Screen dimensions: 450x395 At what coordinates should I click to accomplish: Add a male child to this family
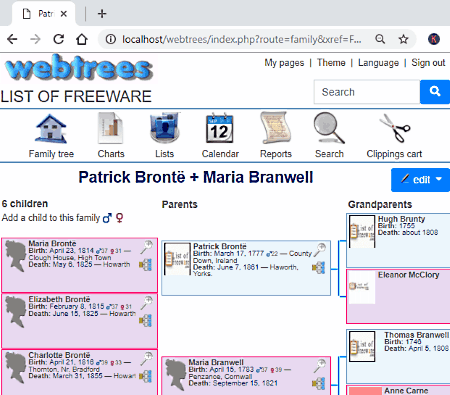coord(107,218)
